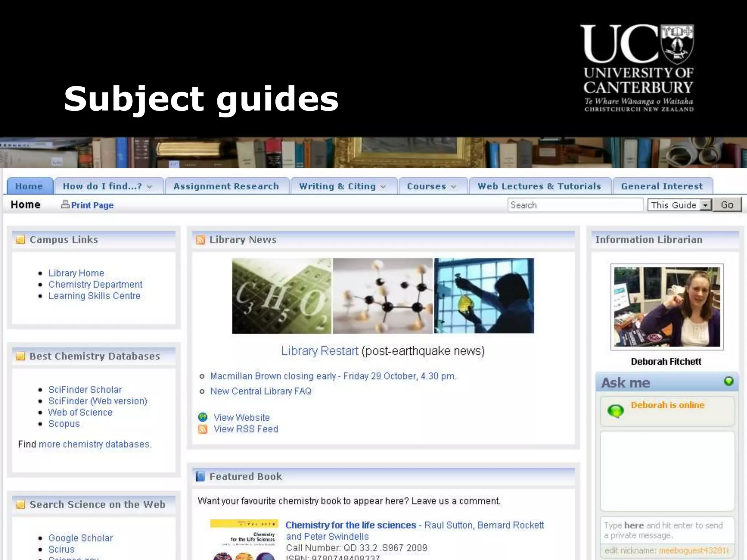747x560 pixels.
Task: Expand the Writing & Citing tab arrow
Action: [383, 187]
